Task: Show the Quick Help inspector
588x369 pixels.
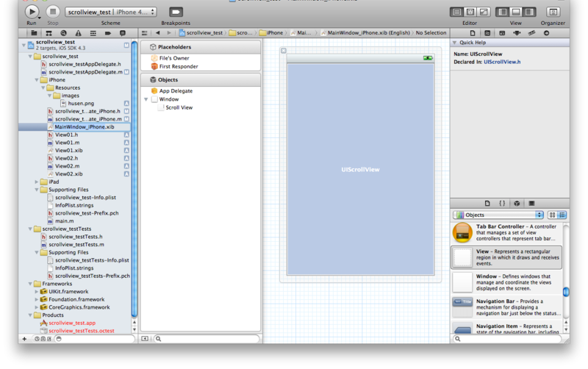Action: [x=487, y=33]
